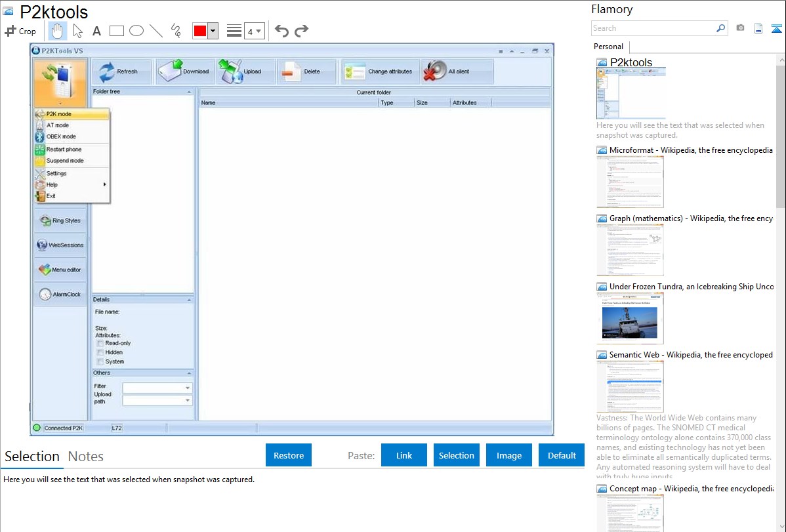
Task: Open the line width dropdown
Action: (x=255, y=31)
